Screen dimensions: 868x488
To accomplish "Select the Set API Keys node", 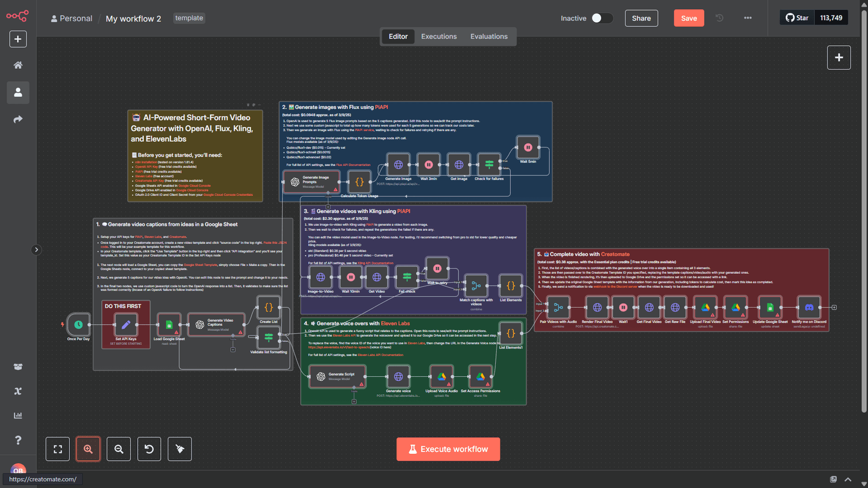I will (126, 325).
